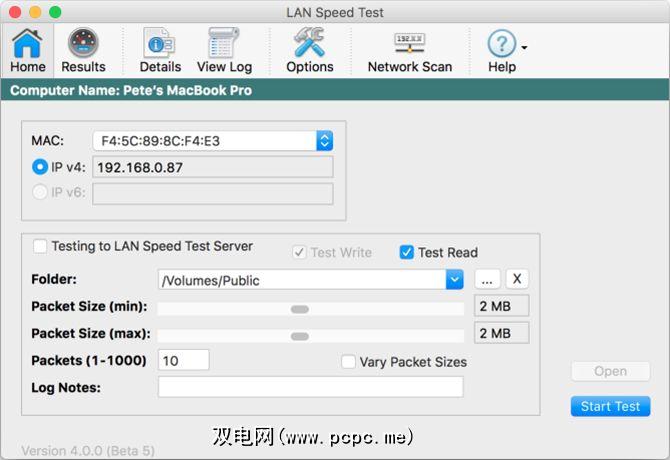Open the Results gauge icon

pyautogui.click(x=83, y=50)
